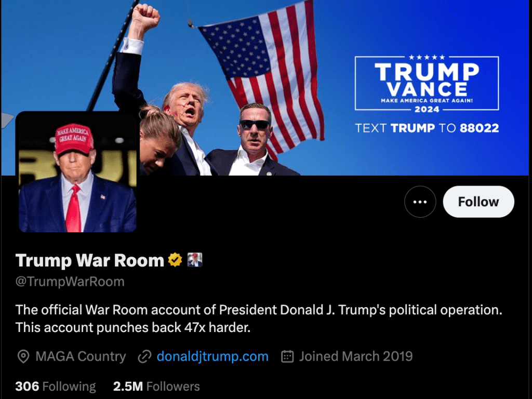
Task: Open the square profile avatar photo
Action: click(78, 171)
